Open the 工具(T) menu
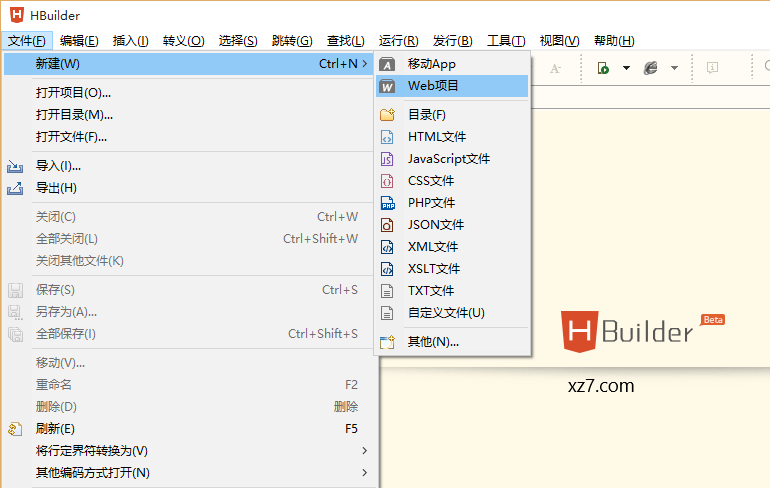 506,41
